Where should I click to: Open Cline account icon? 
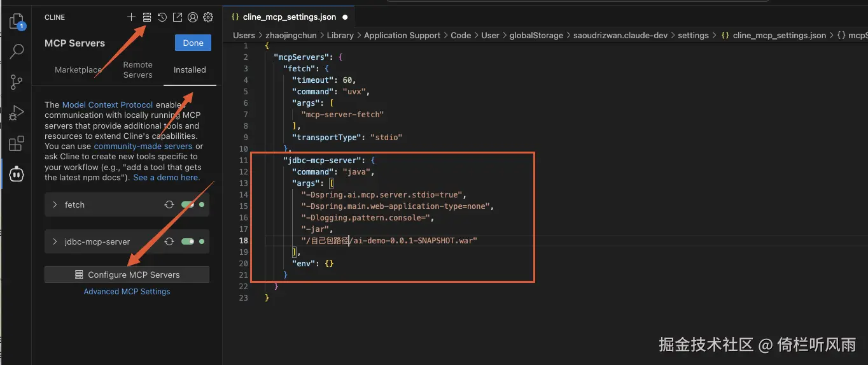pos(193,17)
